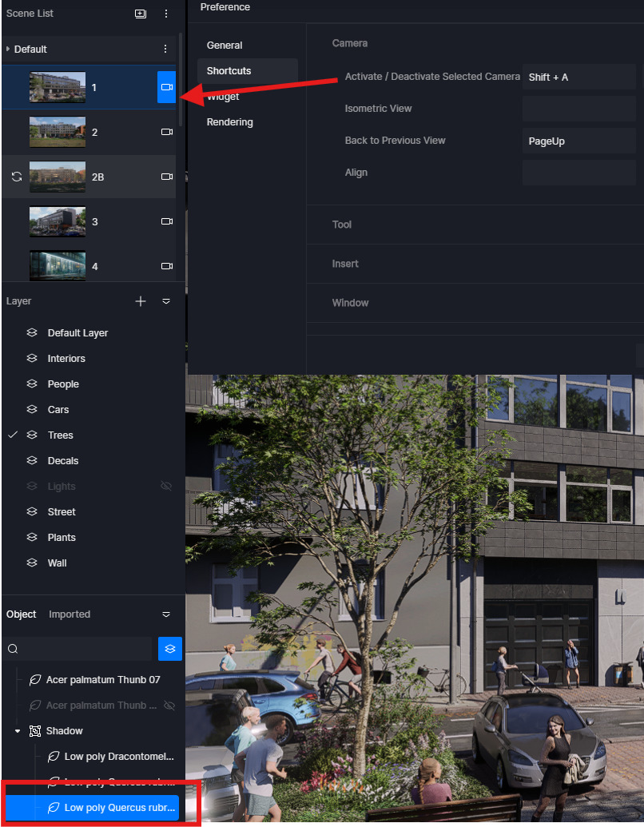Select the scene 3 thumbnail
Image resolution: width=644 pixels, height=827 pixels.
coord(58,221)
